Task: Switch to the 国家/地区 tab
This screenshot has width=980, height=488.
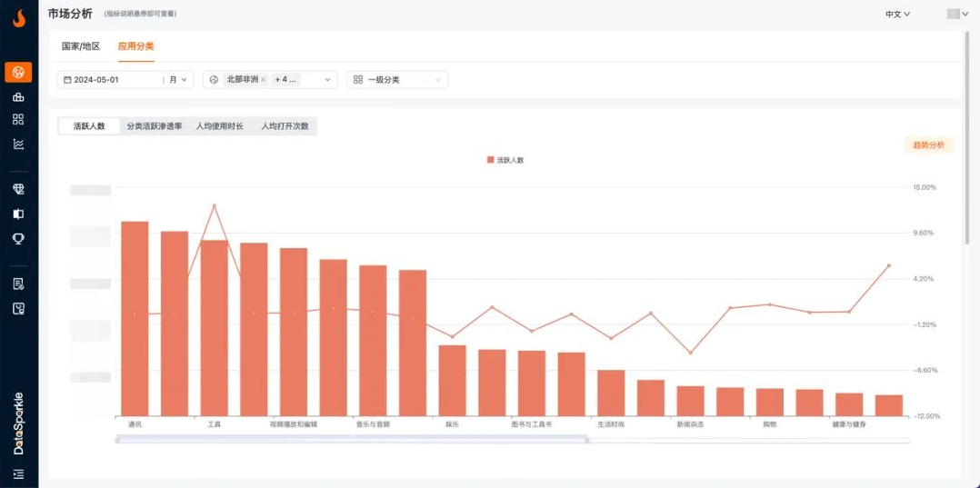Action: [x=81, y=45]
